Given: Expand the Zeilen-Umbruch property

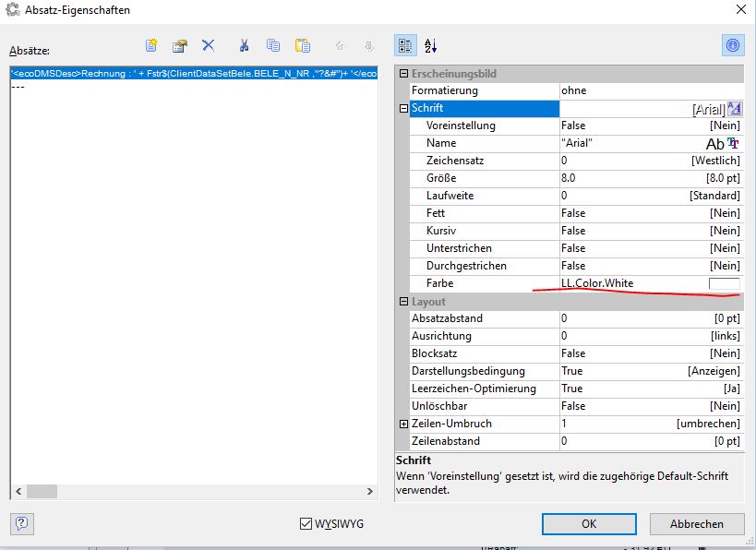Looking at the screenshot, I should [403, 424].
